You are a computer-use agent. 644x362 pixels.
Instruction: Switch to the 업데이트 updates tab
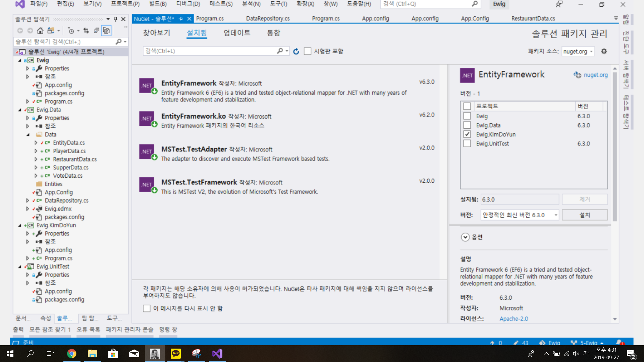tap(237, 33)
